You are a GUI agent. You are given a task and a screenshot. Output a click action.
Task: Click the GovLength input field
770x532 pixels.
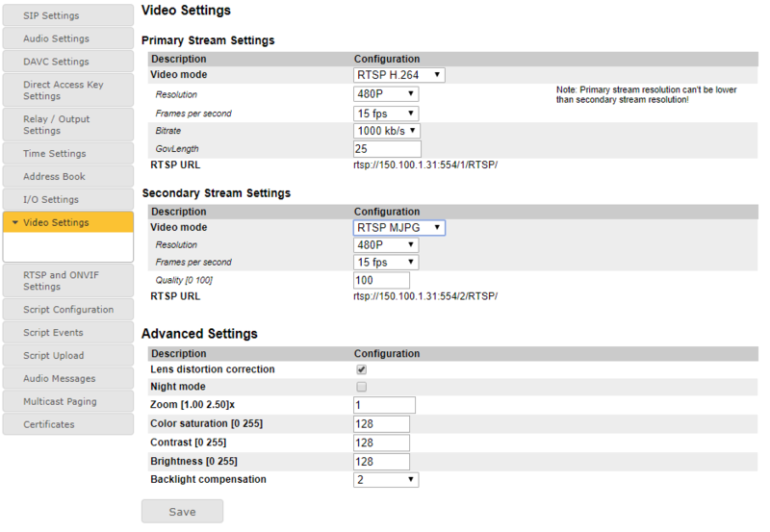[387, 149]
